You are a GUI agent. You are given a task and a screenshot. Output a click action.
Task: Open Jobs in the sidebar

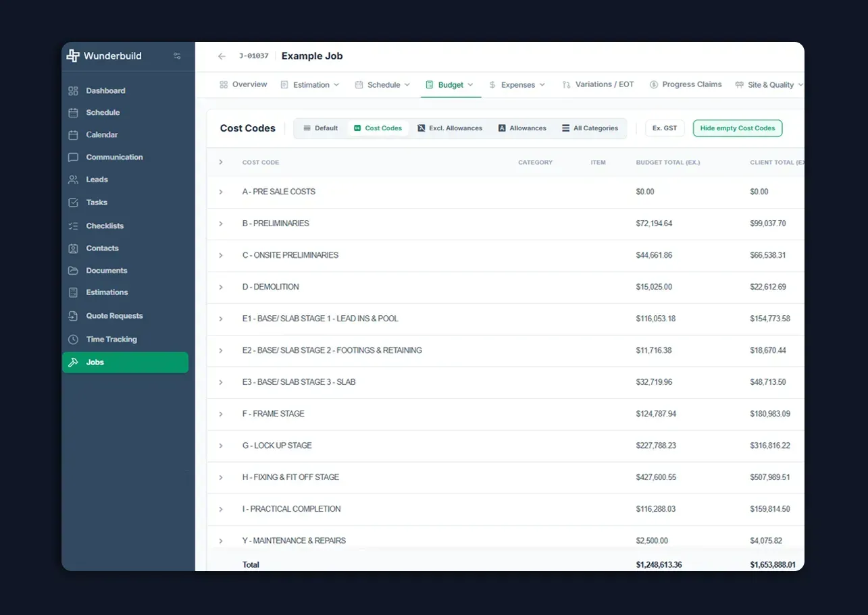125,363
